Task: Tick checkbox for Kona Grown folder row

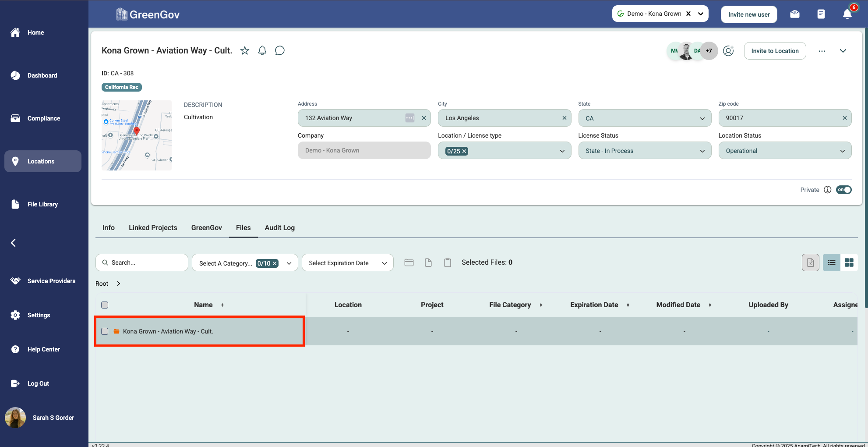Action: [x=105, y=331]
